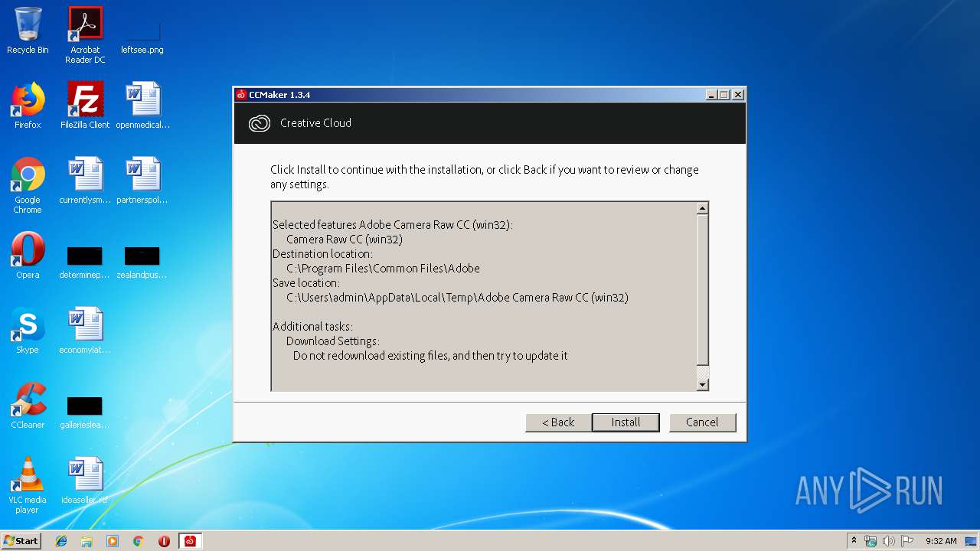Click the CCMaker title bar icon

coord(241,95)
